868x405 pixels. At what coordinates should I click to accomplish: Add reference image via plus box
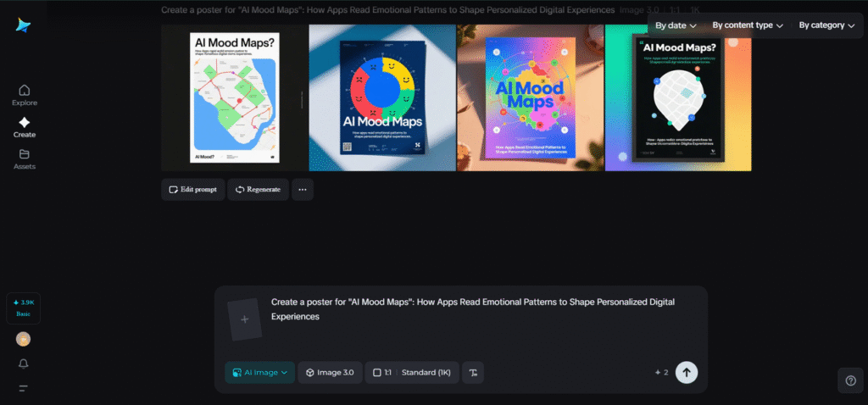click(245, 319)
